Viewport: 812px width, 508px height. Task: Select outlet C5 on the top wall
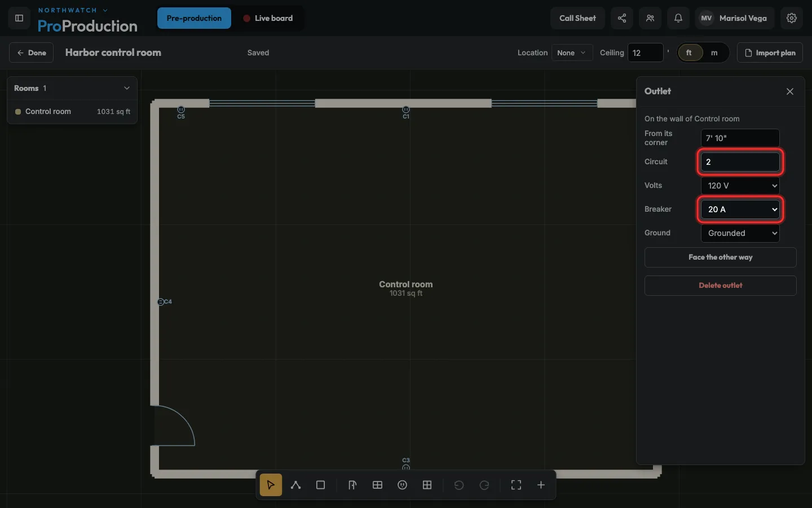pyautogui.click(x=181, y=110)
